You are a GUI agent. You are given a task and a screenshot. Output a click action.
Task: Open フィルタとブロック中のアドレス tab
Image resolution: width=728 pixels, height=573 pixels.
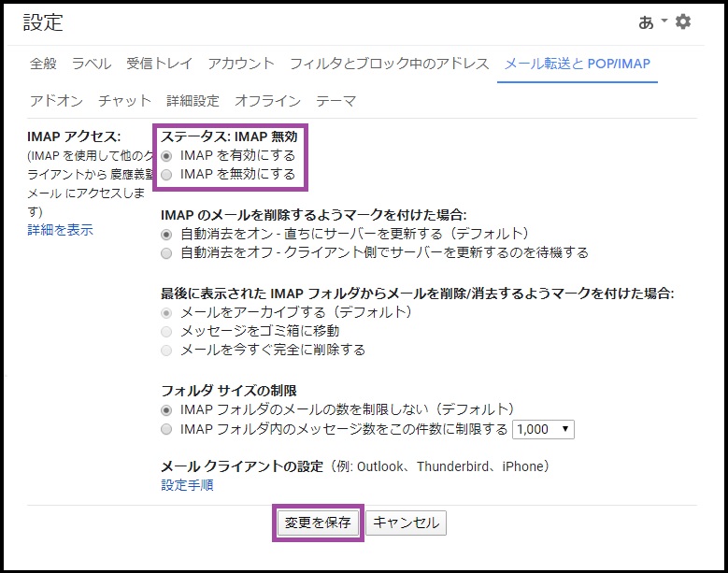coord(389,64)
